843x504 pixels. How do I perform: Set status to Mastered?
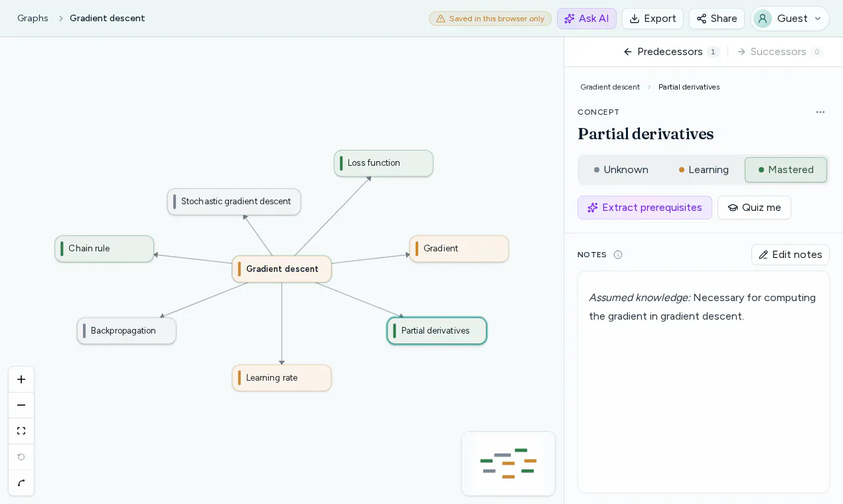[786, 170]
